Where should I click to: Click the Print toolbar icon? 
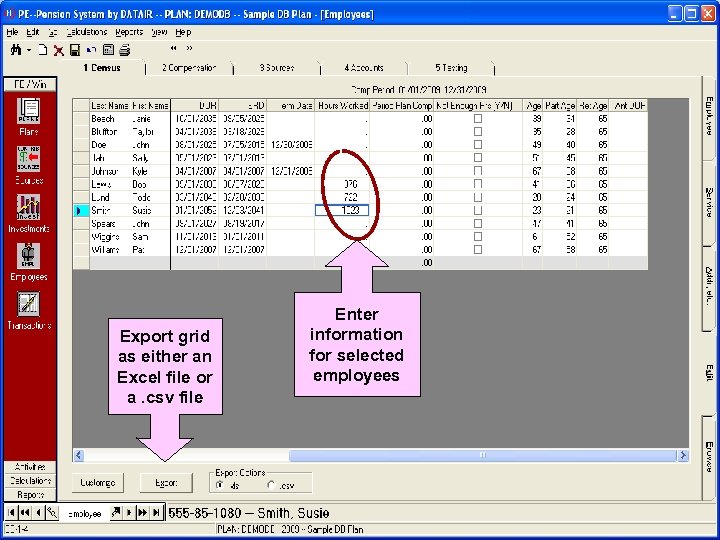pyautogui.click(x=124, y=49)
